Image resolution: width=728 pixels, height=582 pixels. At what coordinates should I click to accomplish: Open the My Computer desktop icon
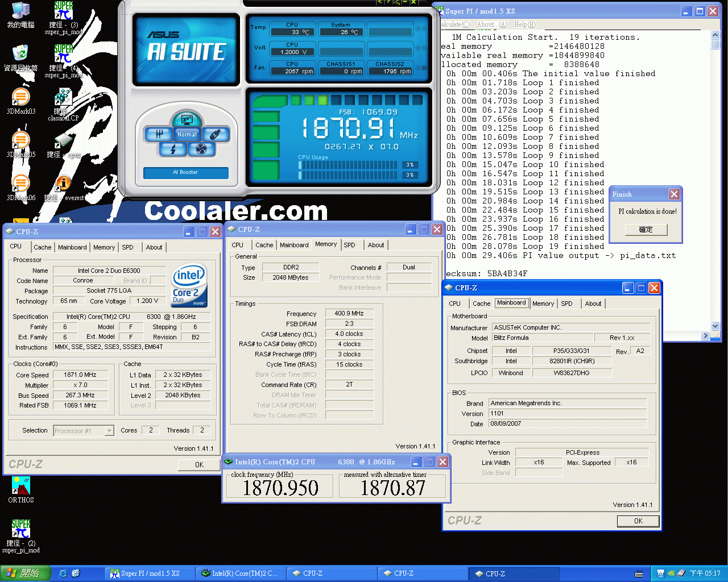point(20,15)
